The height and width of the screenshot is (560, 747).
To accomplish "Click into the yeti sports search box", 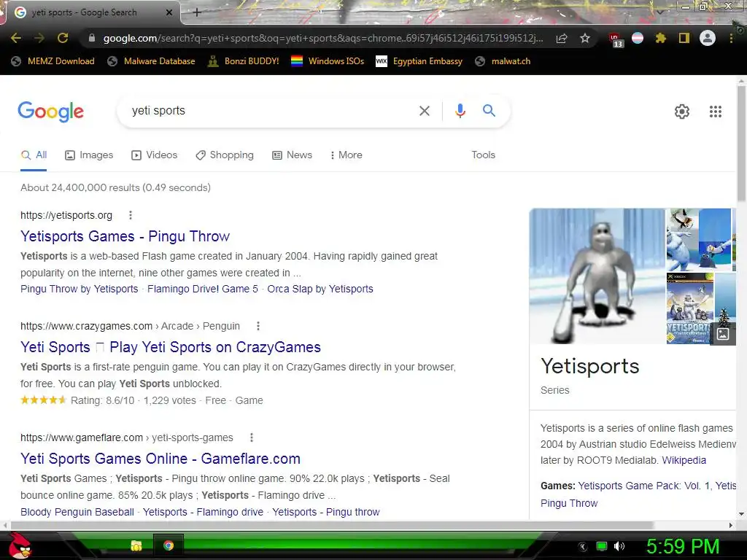I will tap(267, 111).
